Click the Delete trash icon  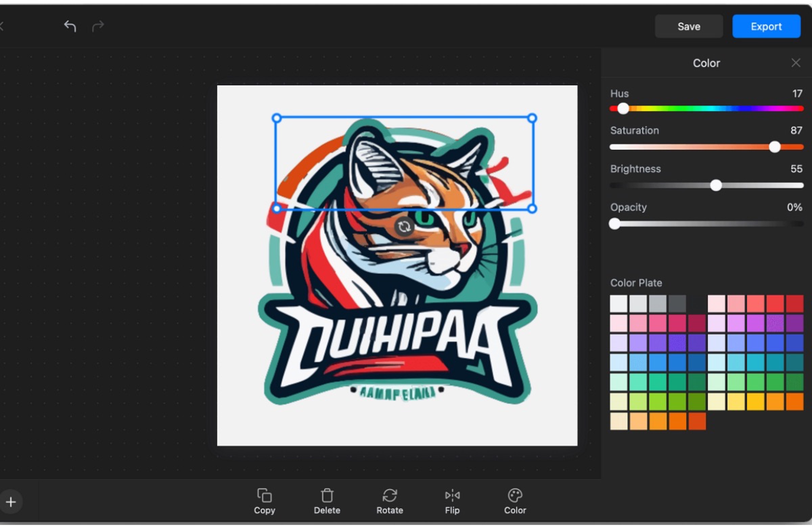pyautogui.click(x=327, y=495)
